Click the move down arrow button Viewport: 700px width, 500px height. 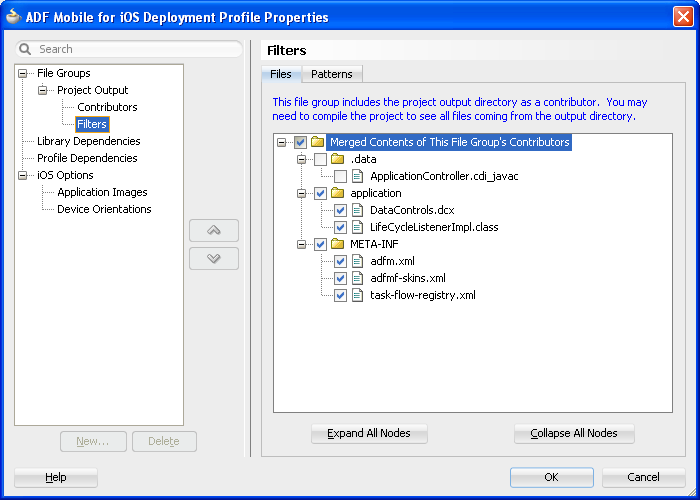pyautogui.click(x=214, y=258)
